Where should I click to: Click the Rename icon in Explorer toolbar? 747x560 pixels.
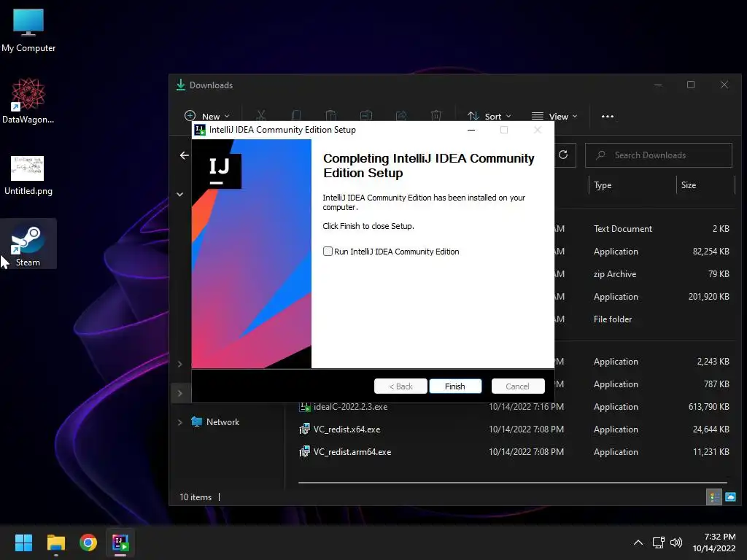[366, 116]
